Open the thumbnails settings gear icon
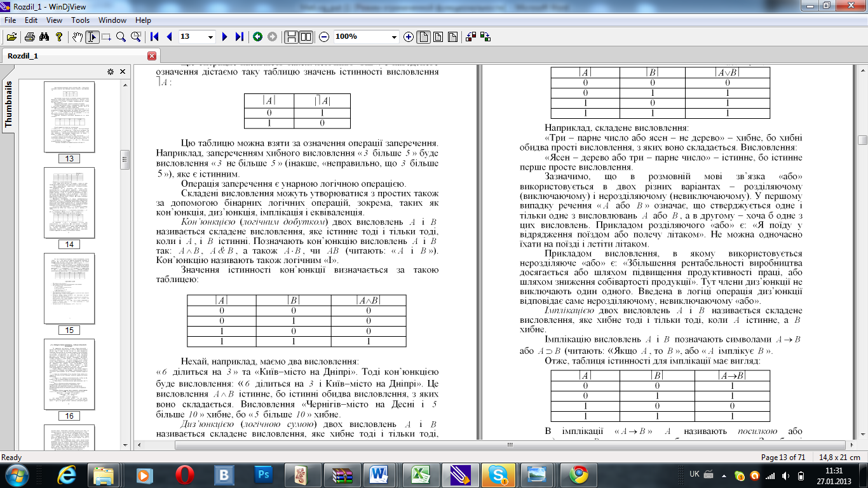868x488 pixels. [111, 72]
